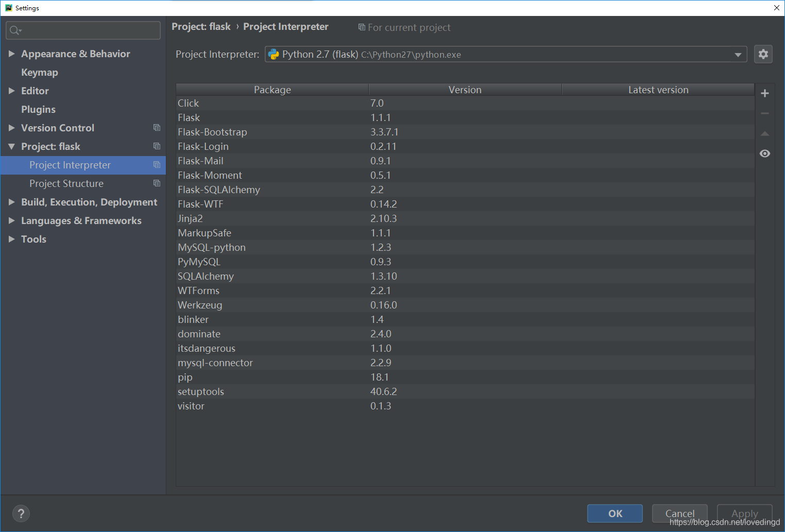This screenshot has width=785, height=532.
Task: Select the Flask package row
Action: click(x=465, y=117)
